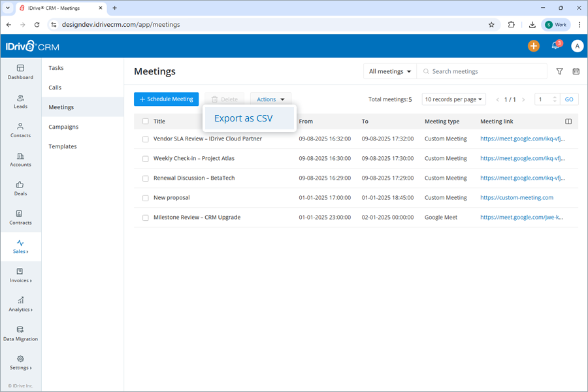Click the filter icon near search meetings

click(560, 71)
